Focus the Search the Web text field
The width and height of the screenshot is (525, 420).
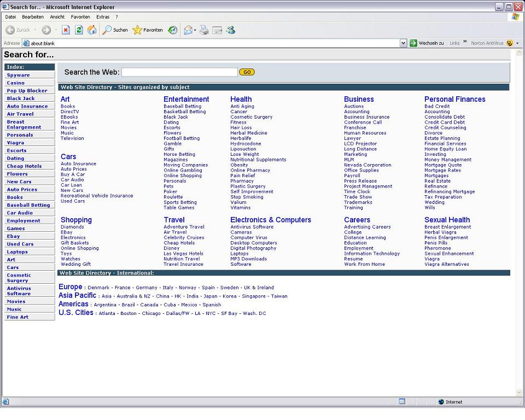179,72
